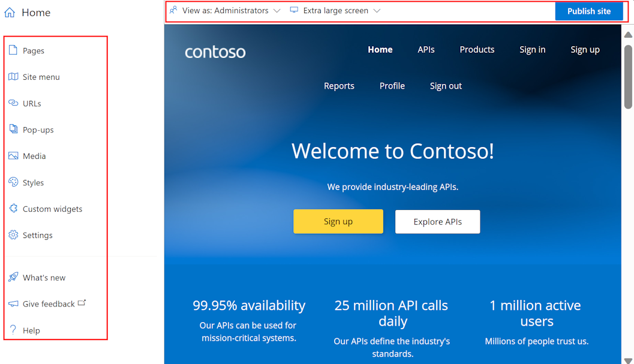Click the Home label in sidebar header
This screenshot has height=364, width=634.
point(36,13)
